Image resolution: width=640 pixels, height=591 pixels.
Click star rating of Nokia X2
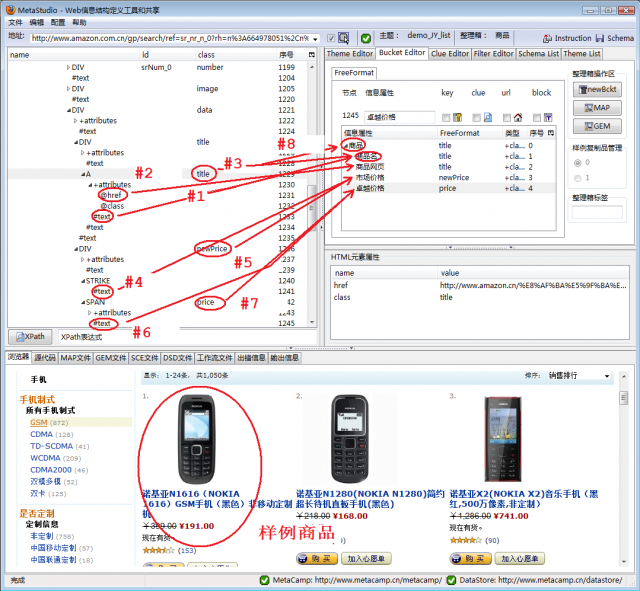point(466,540)
